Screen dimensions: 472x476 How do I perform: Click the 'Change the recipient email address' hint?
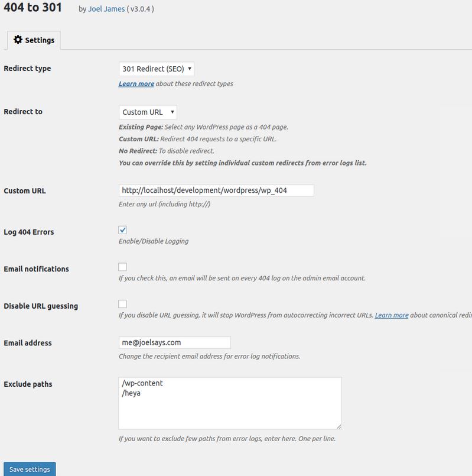pyautogui.click(x=209, y=357)
